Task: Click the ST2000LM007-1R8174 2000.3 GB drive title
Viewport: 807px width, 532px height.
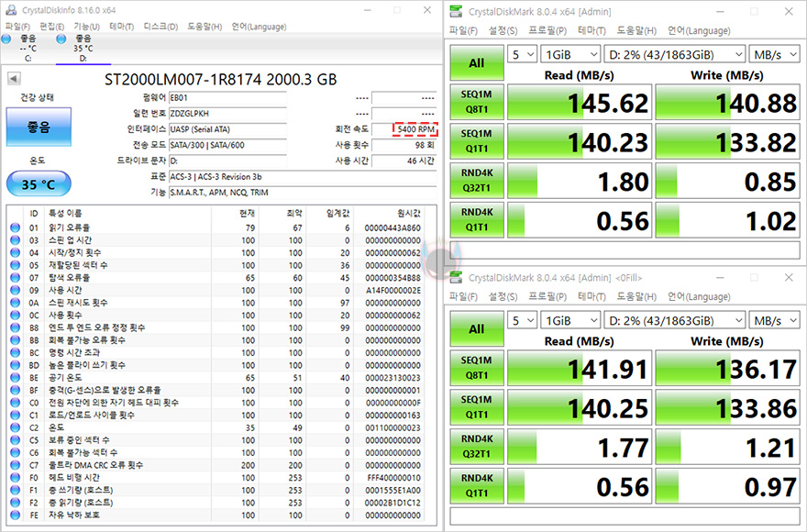Action: pos(220,79)
